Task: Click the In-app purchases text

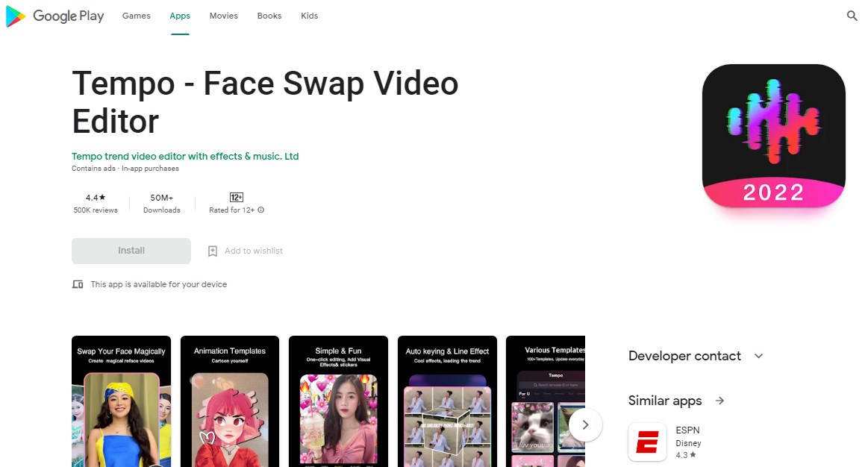Action: tap(150, 169)
